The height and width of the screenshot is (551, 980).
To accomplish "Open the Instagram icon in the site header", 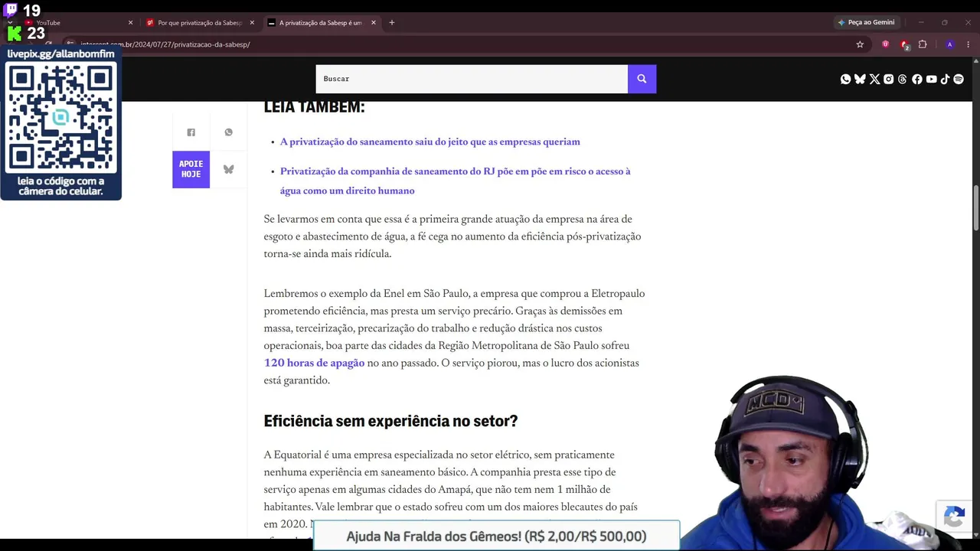I will coord(888,79).
